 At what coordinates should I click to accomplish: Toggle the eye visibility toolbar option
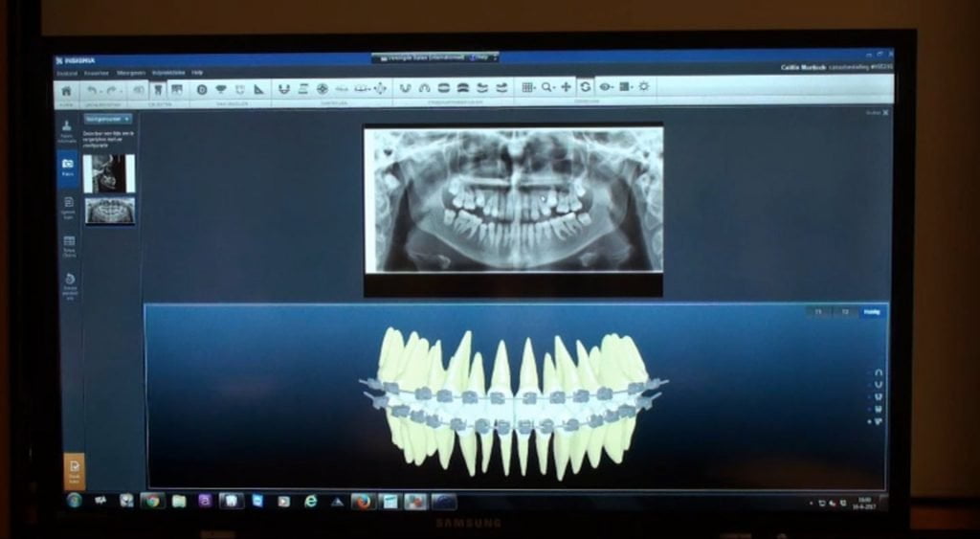click(605, 86)
